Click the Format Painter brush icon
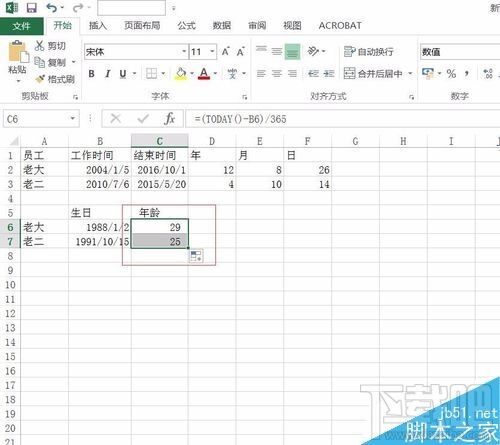The image size is (500, 445). (40, 79)
